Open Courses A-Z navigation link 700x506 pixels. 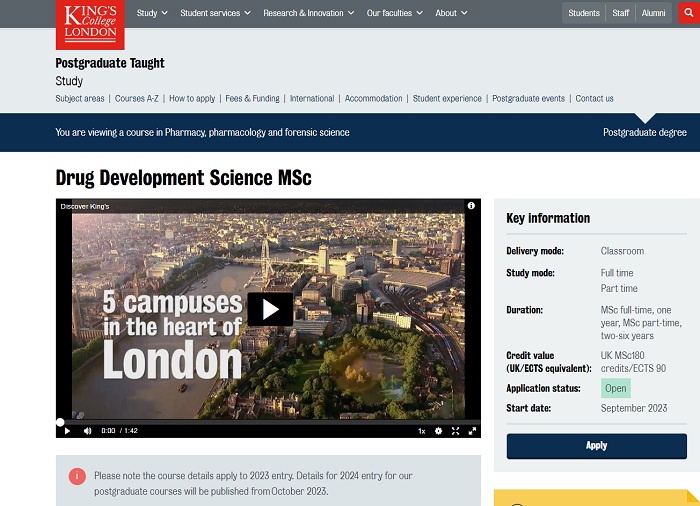[x=137, y=99]
